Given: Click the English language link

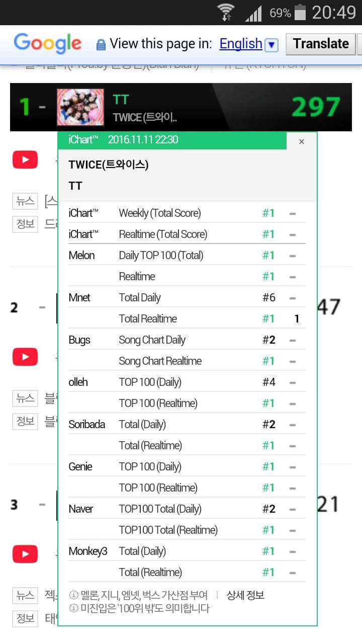Looking at the screenshot, I should (241, 44).
